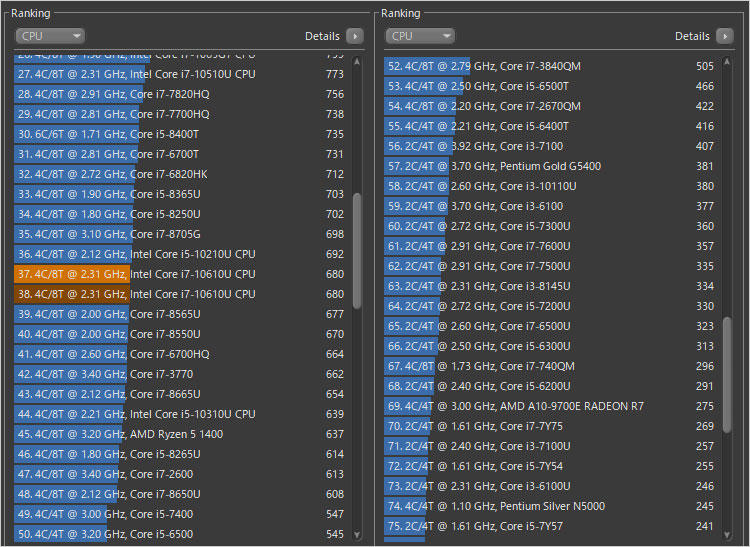Click the right ranking list scrollbar thumb
The height and width of the screenshot is (547, 750).
point(727,374)
